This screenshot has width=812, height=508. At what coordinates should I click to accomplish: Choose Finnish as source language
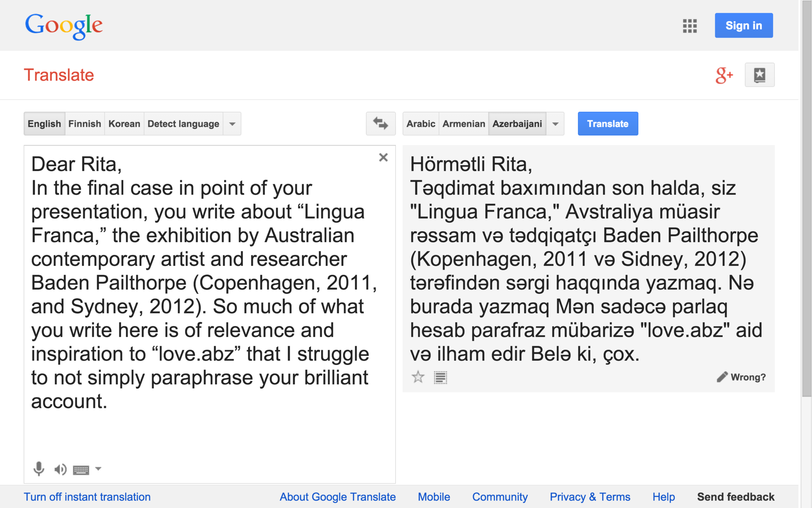85,124
